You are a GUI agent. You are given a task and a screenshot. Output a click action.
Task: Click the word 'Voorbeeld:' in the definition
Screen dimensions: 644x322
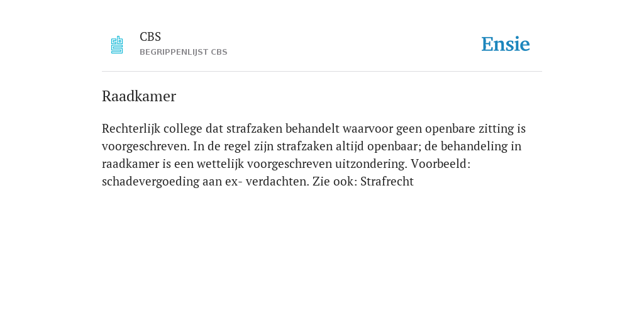pos(440,164)
